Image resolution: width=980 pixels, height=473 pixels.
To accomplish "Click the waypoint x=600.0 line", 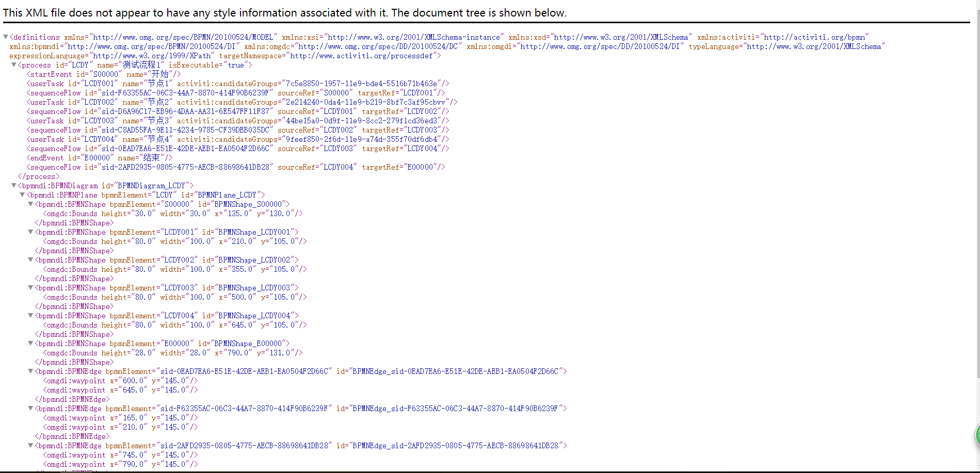I will (120, 381).
